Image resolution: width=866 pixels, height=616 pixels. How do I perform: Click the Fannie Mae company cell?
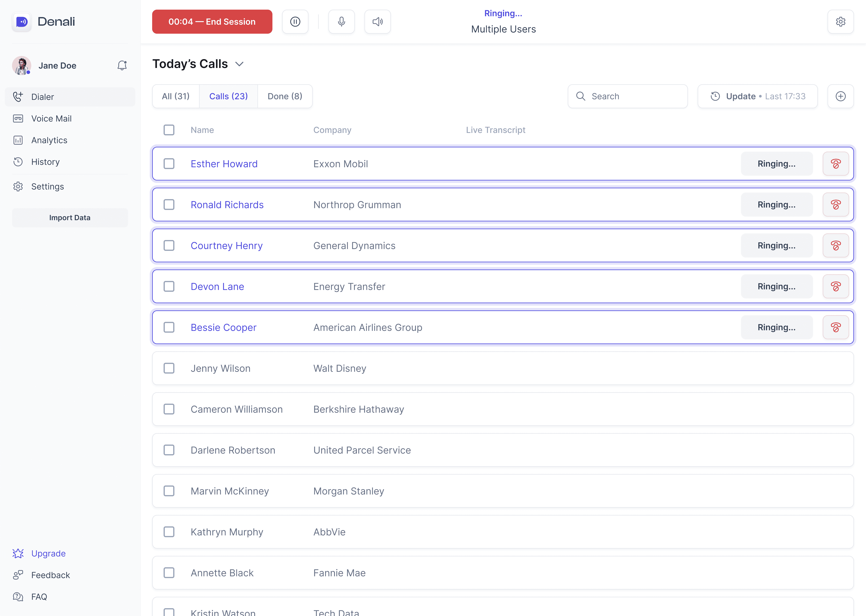(x=339, y=573)
